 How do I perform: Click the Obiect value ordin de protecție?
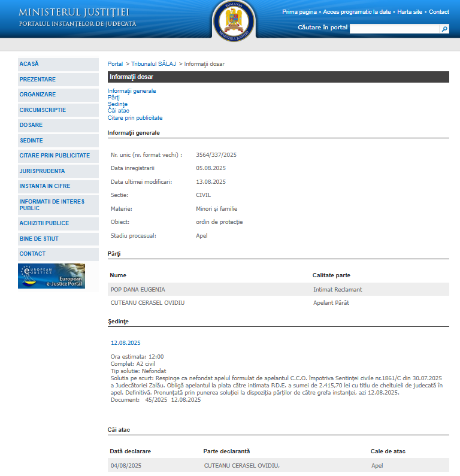[x=219, y=222]
